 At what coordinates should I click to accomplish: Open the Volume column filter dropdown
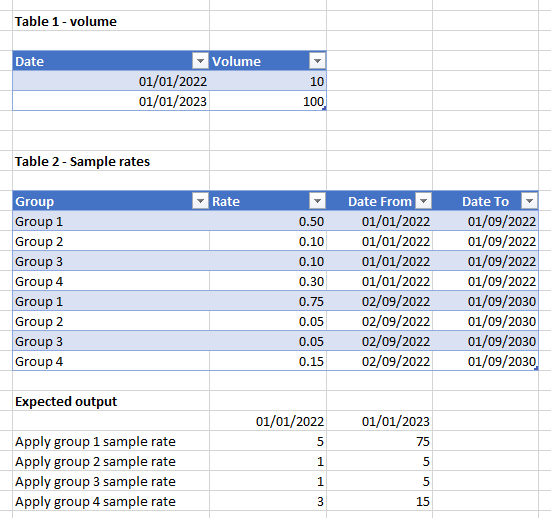tap(317, 61)
